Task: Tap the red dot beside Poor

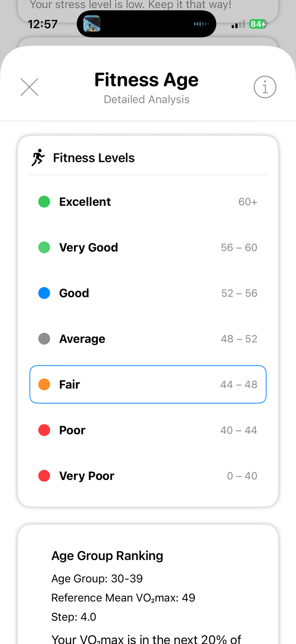Action: [44, 430]
